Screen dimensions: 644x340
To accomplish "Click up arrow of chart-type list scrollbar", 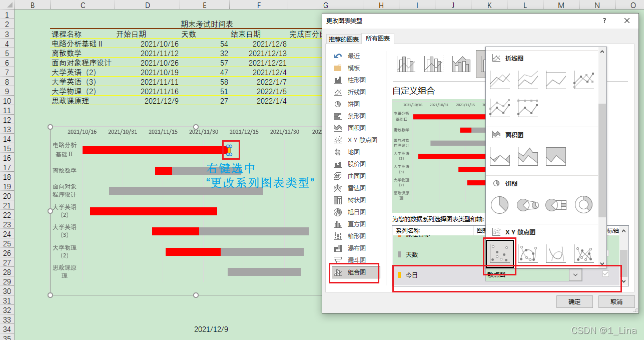I will (x=602, y=51).
